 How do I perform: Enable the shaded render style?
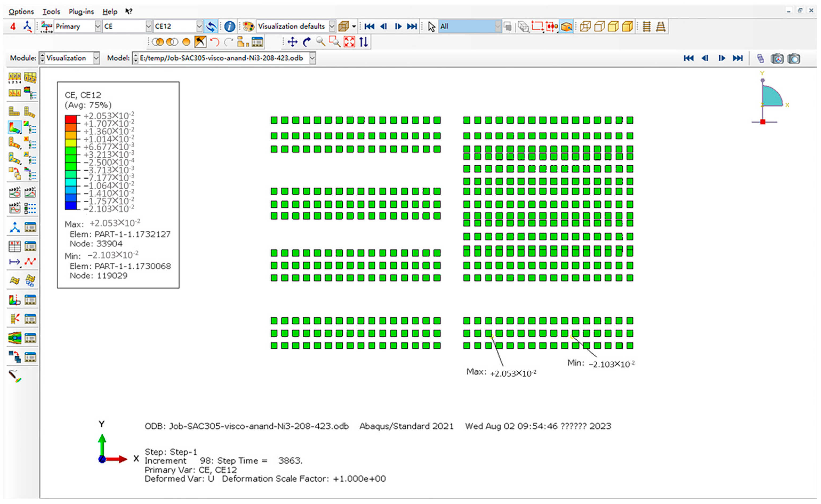pyautogui.click(x=628, y=26)
